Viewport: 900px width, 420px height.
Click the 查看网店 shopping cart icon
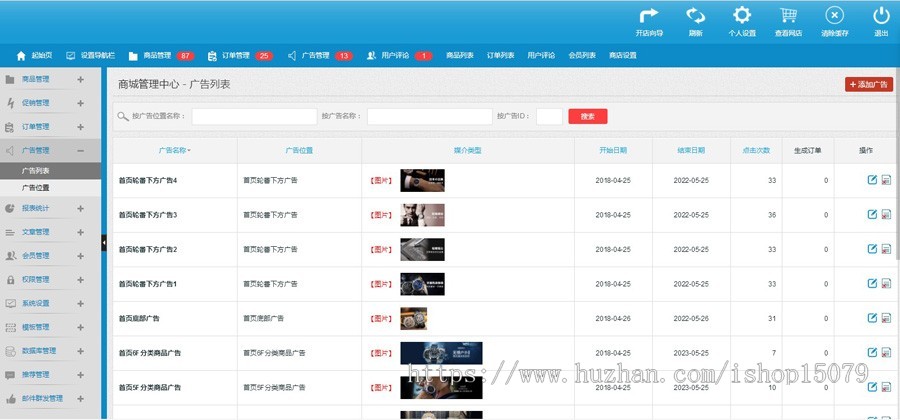tap(788, 15)
